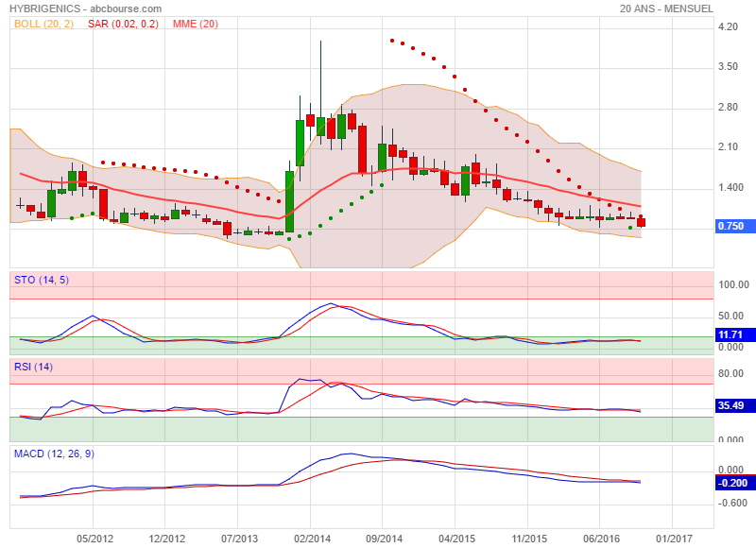Click the -0.600 MACD axis label
The width and height of the screenshot is (756, 548).
pyautogui.click(x=733, y=504)
